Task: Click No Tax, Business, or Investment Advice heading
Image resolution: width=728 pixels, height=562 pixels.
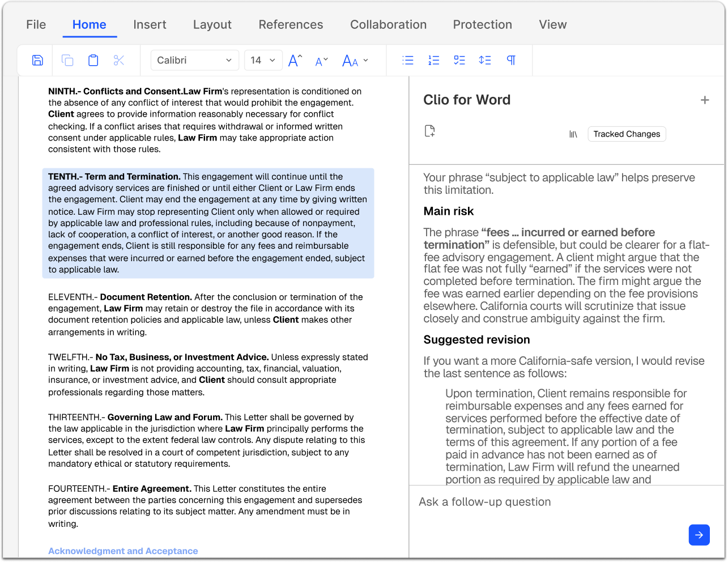Action: (182, 357)
